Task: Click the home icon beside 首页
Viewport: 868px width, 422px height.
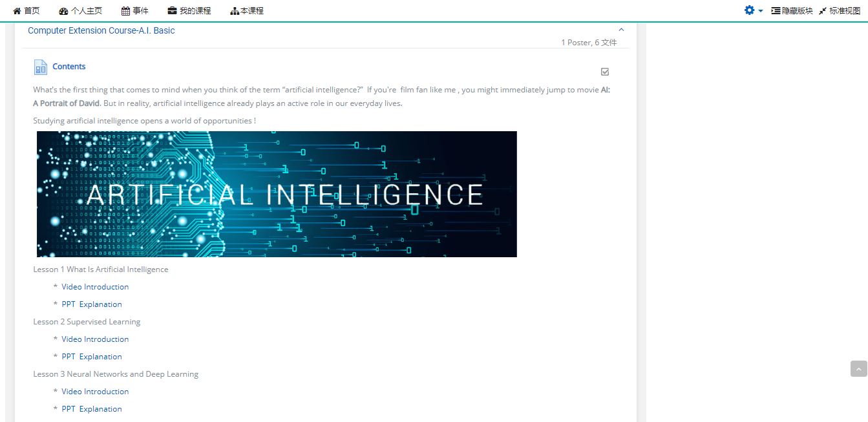Action: click(x=17, y=11)
